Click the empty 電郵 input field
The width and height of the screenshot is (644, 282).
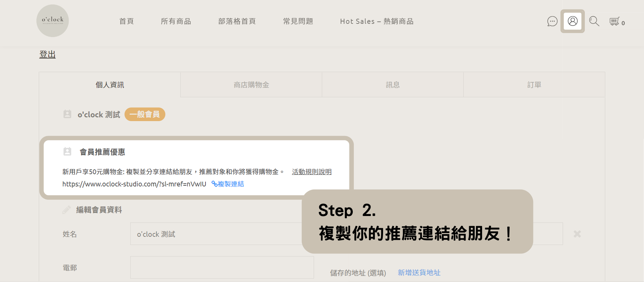pos(222,267)
